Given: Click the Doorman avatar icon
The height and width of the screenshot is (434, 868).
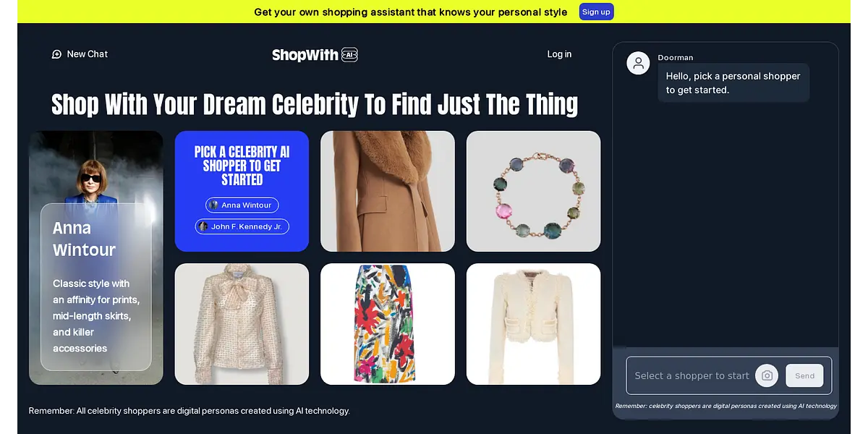Looking at the screenshot, I should tap(638, 63).
